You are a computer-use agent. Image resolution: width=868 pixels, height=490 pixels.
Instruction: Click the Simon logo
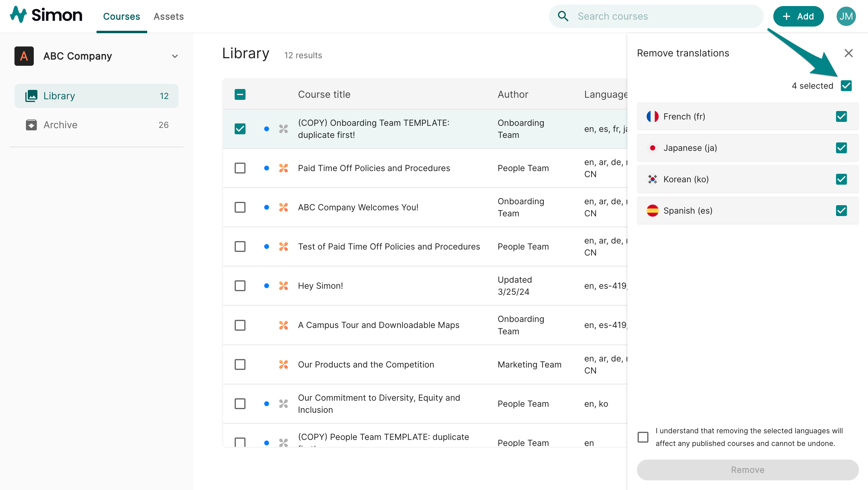[x=46, y=15]
